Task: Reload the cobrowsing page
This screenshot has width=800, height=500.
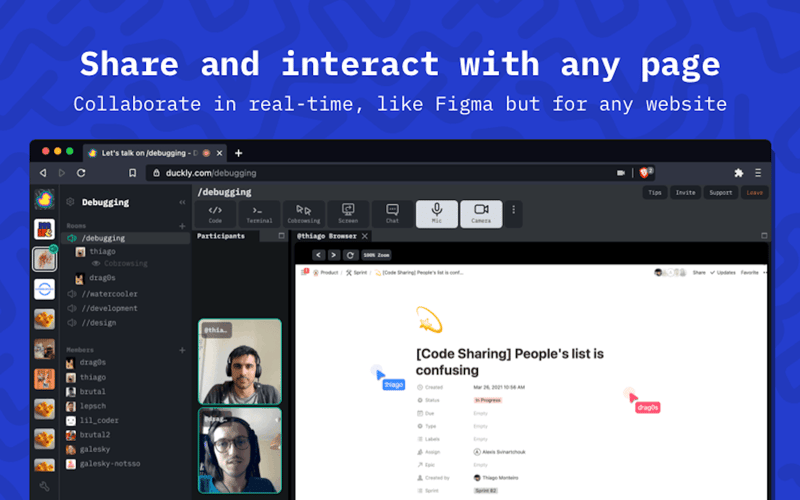Action: (350, 255)
